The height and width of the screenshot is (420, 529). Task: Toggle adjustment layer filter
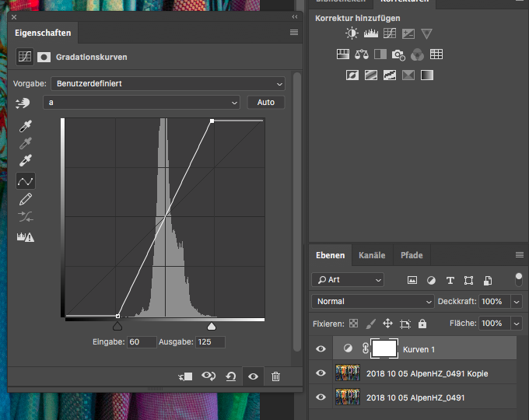(431, 280)
